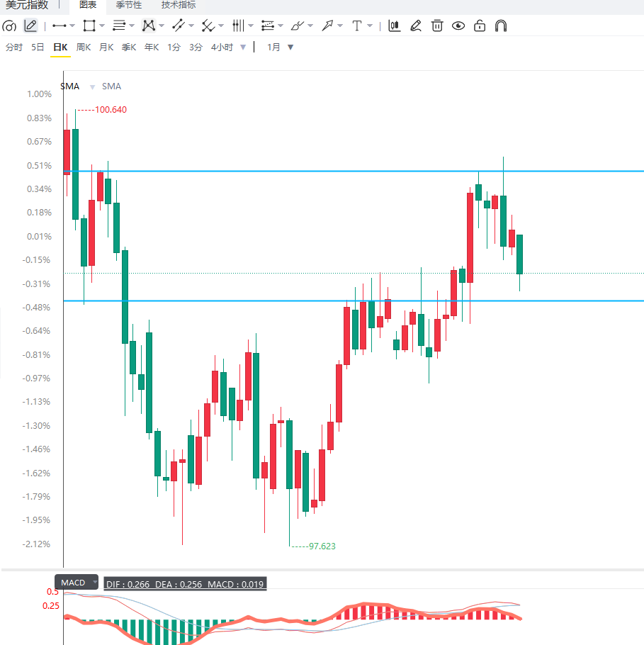Select the 5日 timeframe

tap(38, 47)
